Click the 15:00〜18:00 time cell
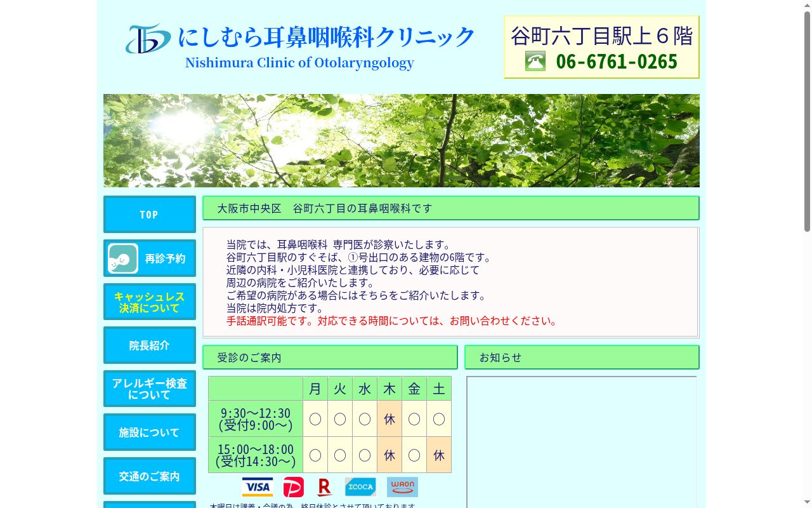 coord(256,455)
